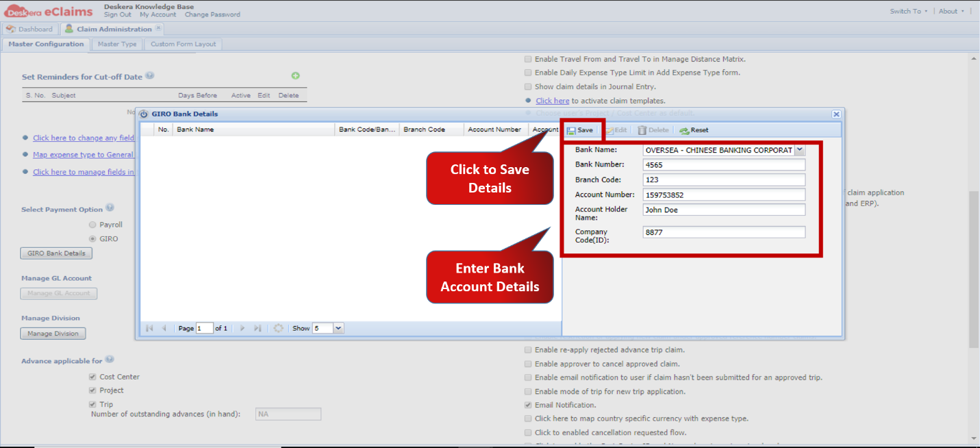Sort by Bank Name column header
The height and width of the screenshot is (448, 980).
(x=253, y=129)
